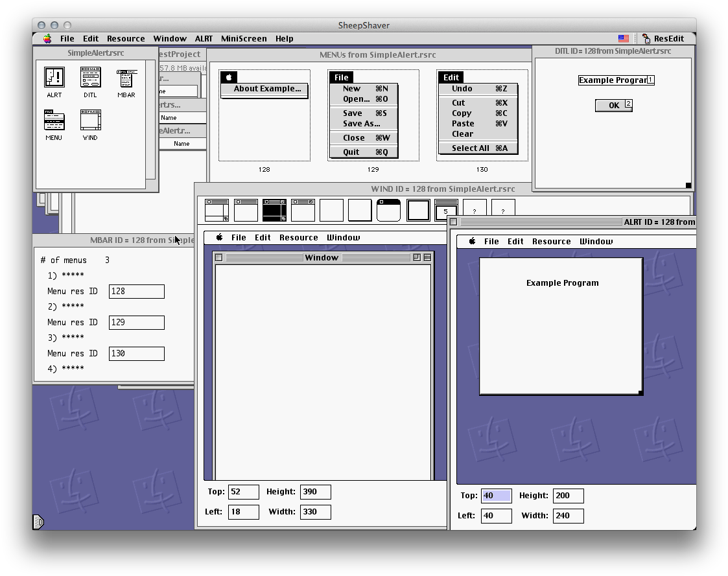Click the Example Program static text item
This screenshot has height=576, width=728.
(x=613, y=80)
